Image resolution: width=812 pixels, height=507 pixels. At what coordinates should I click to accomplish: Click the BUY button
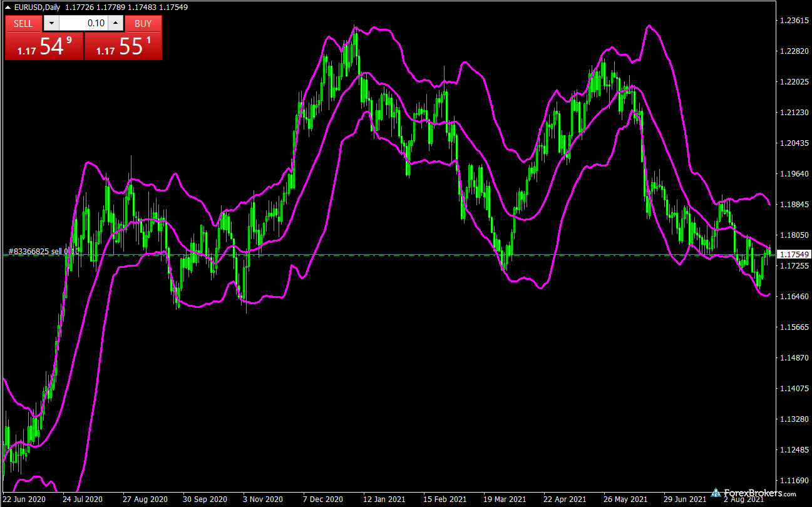pos(143,23)
